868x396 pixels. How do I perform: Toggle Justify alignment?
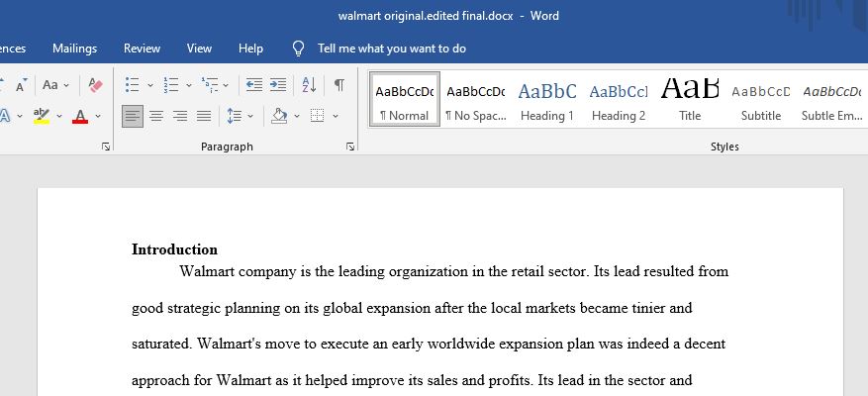(204, 116)
